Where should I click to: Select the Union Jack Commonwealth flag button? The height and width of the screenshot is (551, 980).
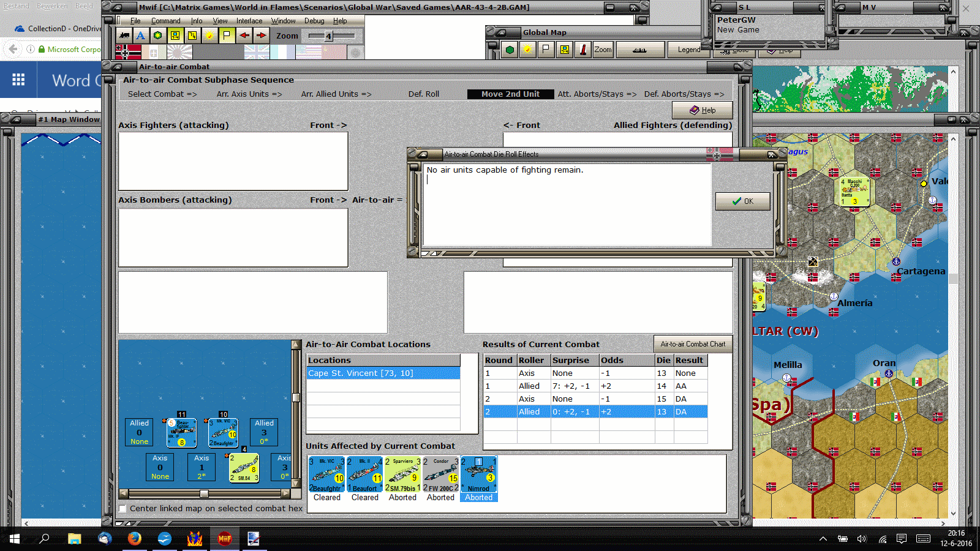[x=257, y=52]
